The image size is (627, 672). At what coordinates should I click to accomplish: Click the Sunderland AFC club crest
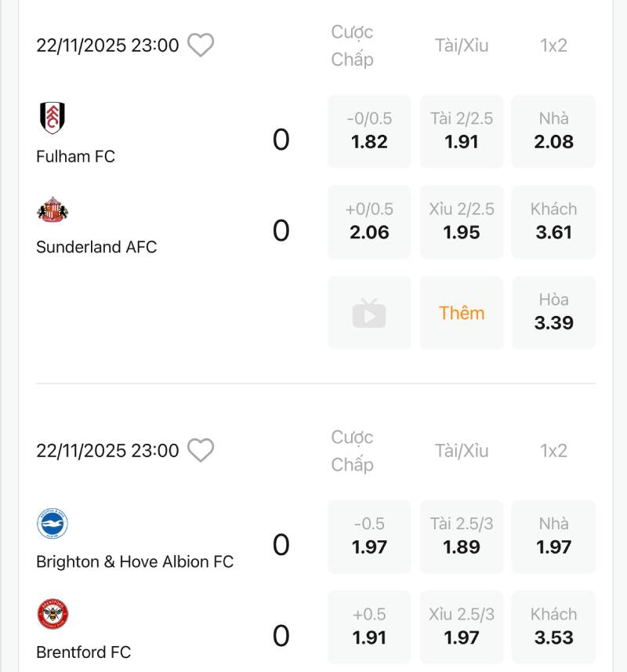(x=53, y=209)
